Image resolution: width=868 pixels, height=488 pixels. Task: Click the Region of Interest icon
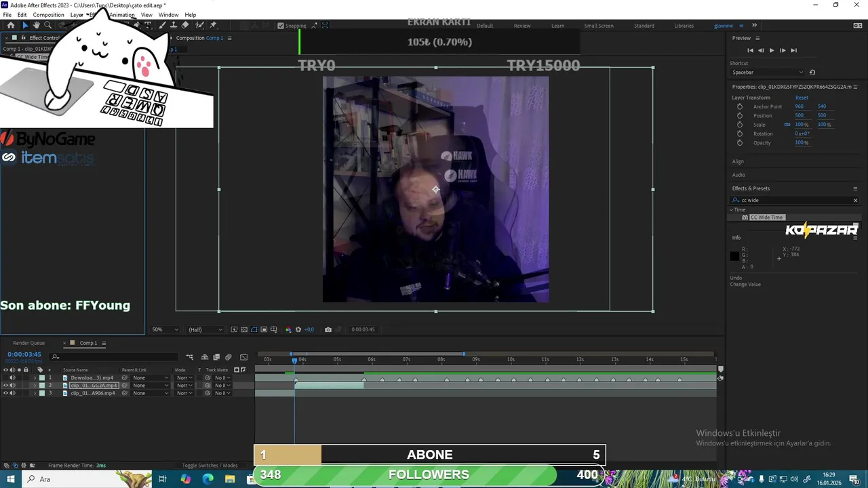click(x=264, y=329)
